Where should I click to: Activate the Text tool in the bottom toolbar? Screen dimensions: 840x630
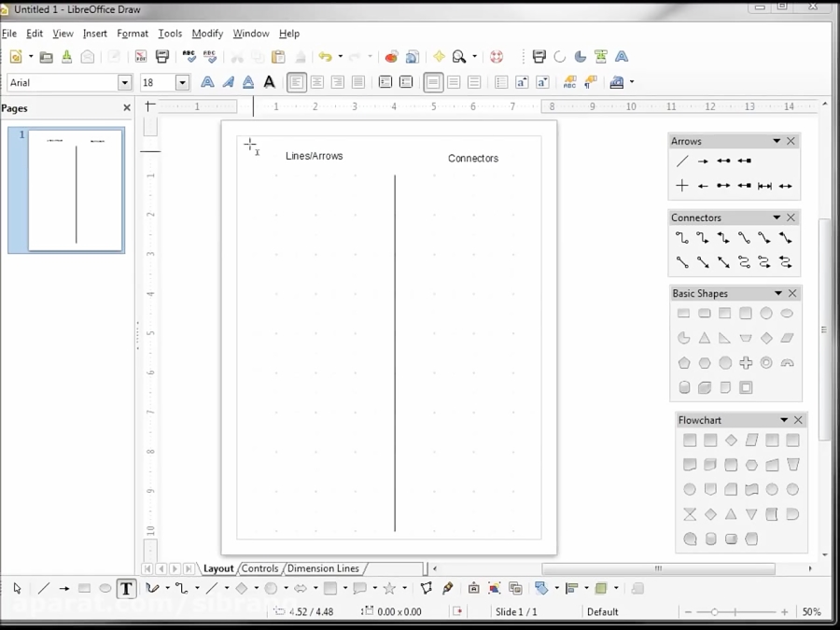126,588
